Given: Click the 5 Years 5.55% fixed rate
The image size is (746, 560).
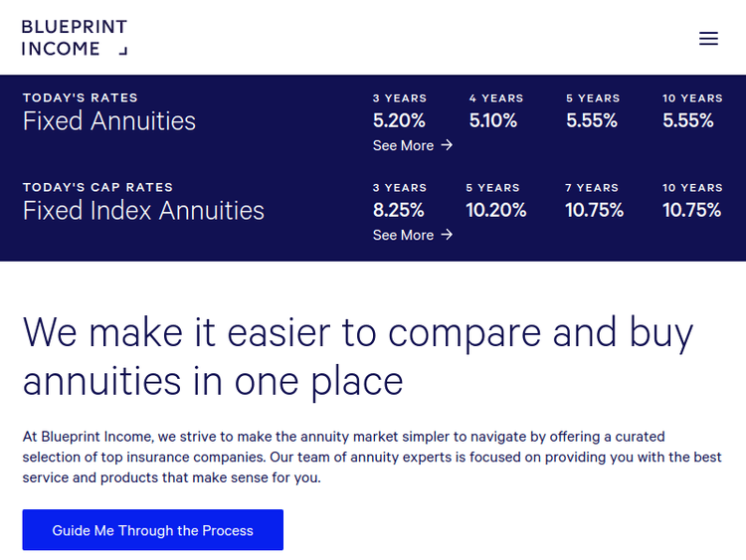Looking at the screenshot, I should click(x=592, y=120).
